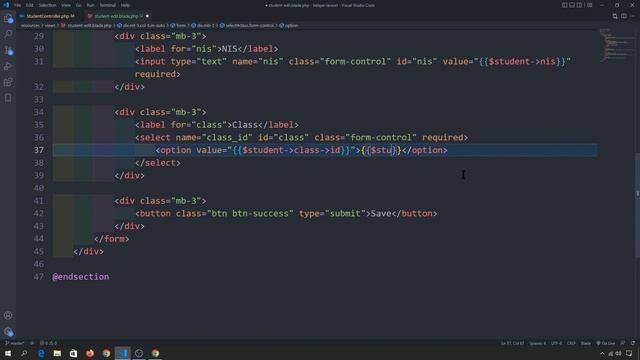The image size is (640, 360).
Task: Expand 'views' breadcrumb segment
Action: (x=49, y=25)
